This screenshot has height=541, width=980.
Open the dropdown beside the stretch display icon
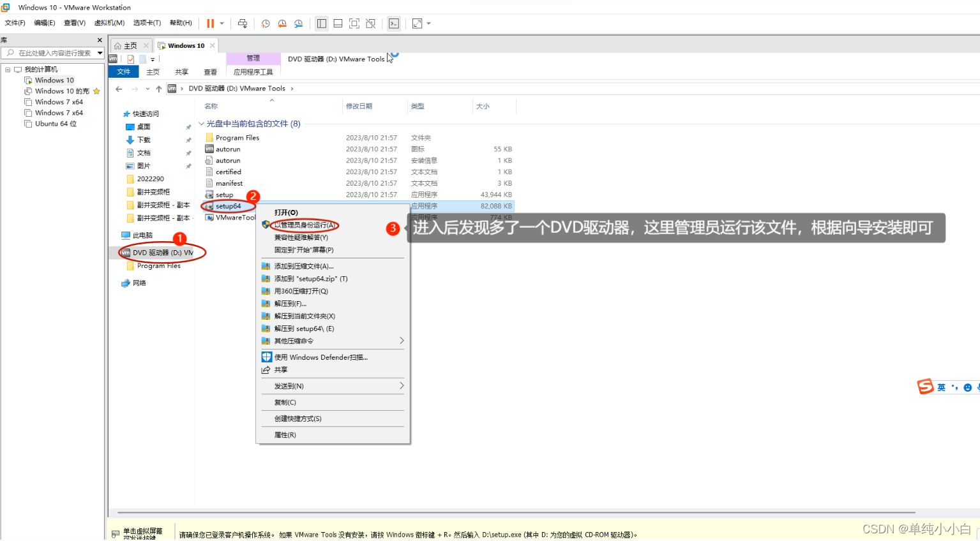point(429,24)
